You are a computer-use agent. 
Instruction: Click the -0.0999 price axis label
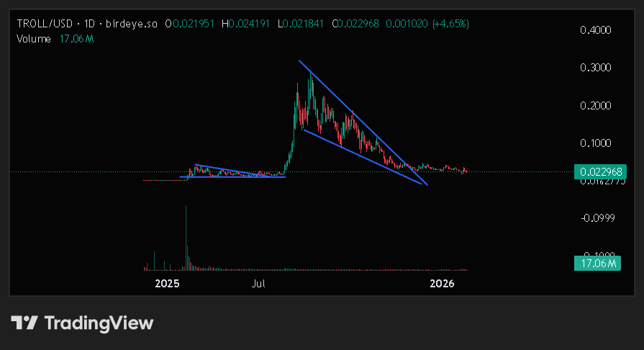pyautogui.click(x=598, y=218)
